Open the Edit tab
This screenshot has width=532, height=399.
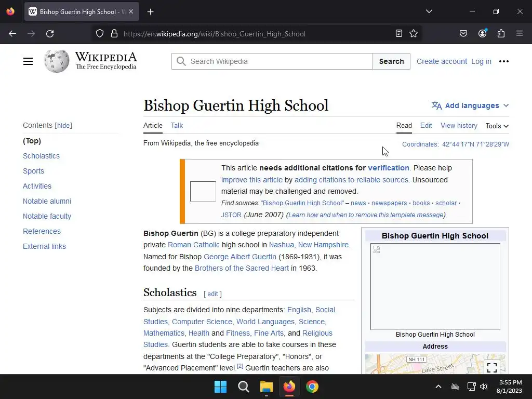(x=426, y=126)
